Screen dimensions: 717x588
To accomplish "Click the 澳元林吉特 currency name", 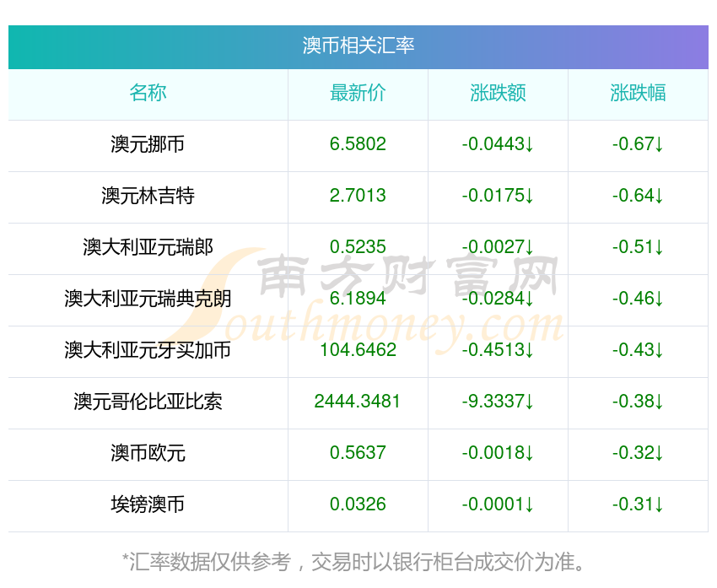I will (x=148, y=196).
